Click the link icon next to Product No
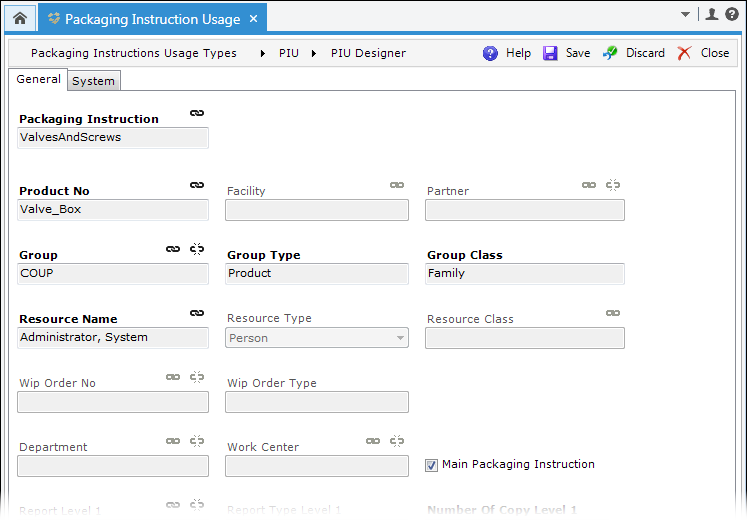The width and height of the screenshot is (747, 521). click(x=197, y=185)
